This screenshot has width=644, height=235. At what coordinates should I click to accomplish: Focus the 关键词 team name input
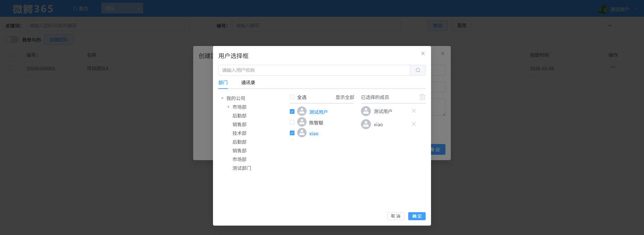point(108,26)
